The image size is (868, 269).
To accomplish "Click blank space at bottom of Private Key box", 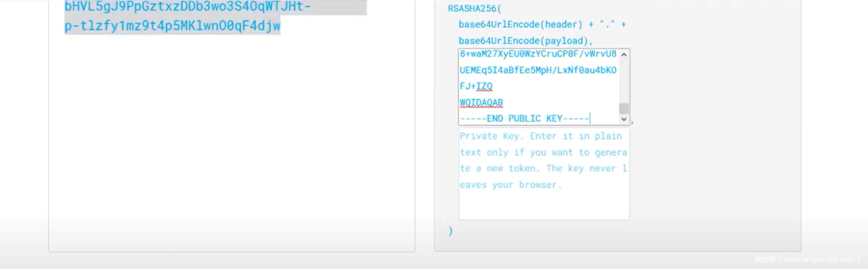I will tap(544, 207).
